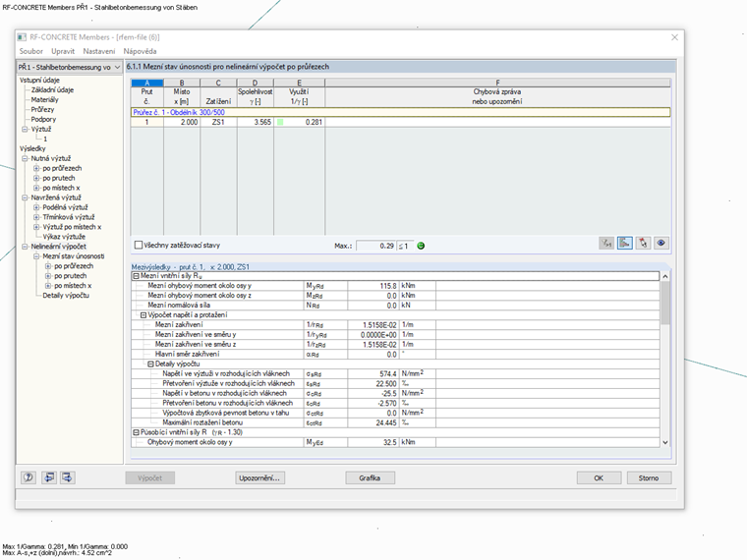Screen dimensions: 747x560
Task: Click cell 'ZS1' in Zatížení column
Action: click(x=218, y=123)
